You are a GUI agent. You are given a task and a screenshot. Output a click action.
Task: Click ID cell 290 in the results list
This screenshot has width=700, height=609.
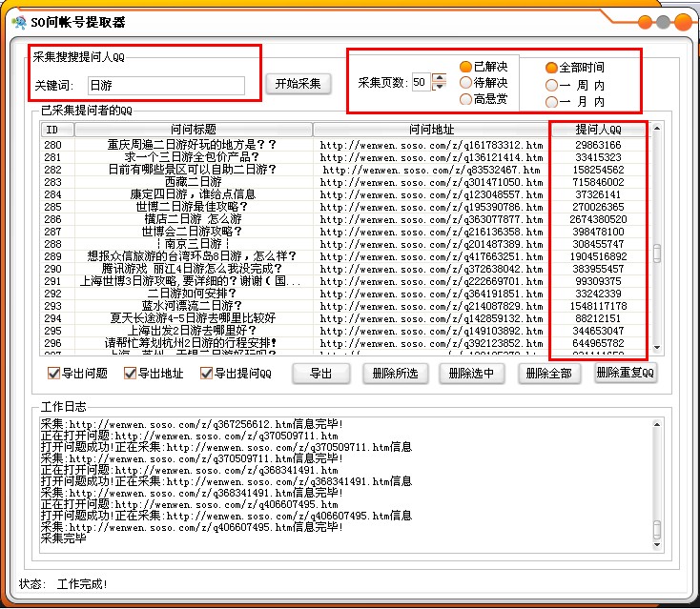[x=52, y=269]
